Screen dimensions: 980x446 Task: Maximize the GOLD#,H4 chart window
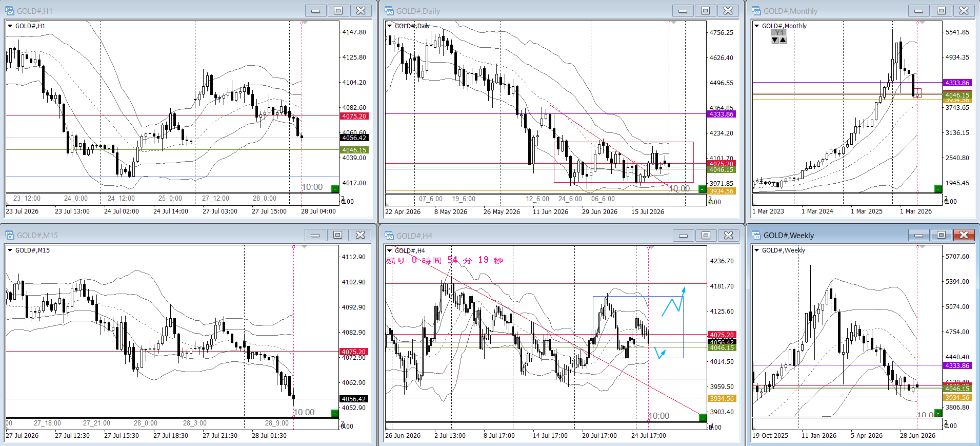tap(706, 236)
